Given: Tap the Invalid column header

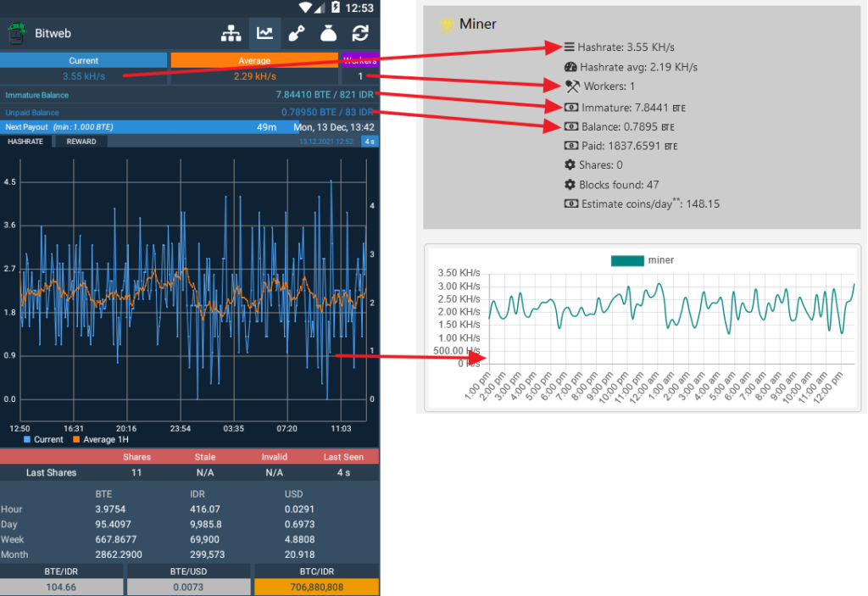Looking at the screenshot, I should (x=274, y=457).
